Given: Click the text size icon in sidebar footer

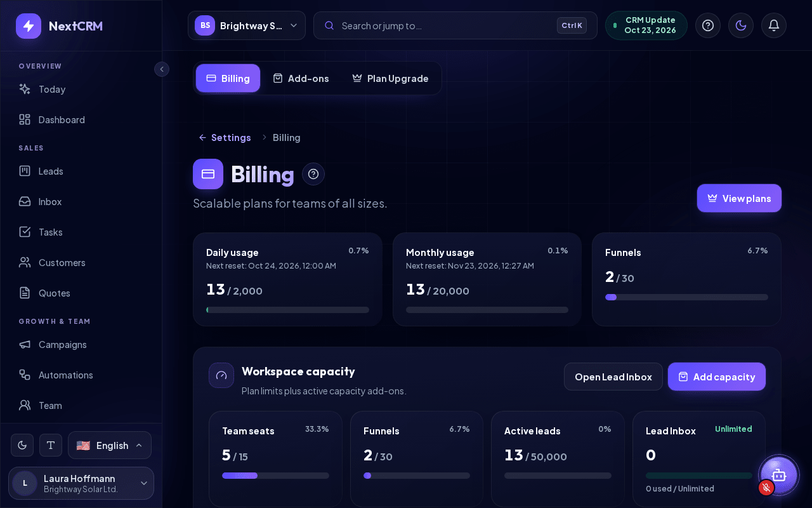Looking at the screenshot, I should click(51, 445).
